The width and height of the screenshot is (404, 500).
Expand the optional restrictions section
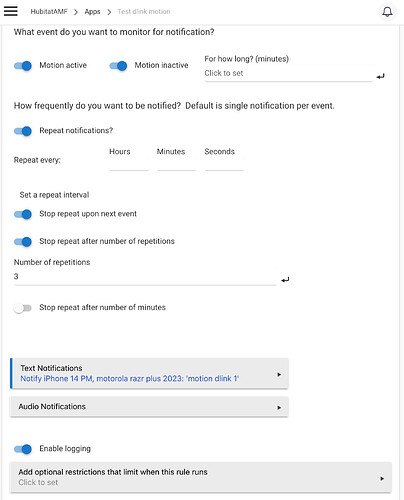click(201, 477)
